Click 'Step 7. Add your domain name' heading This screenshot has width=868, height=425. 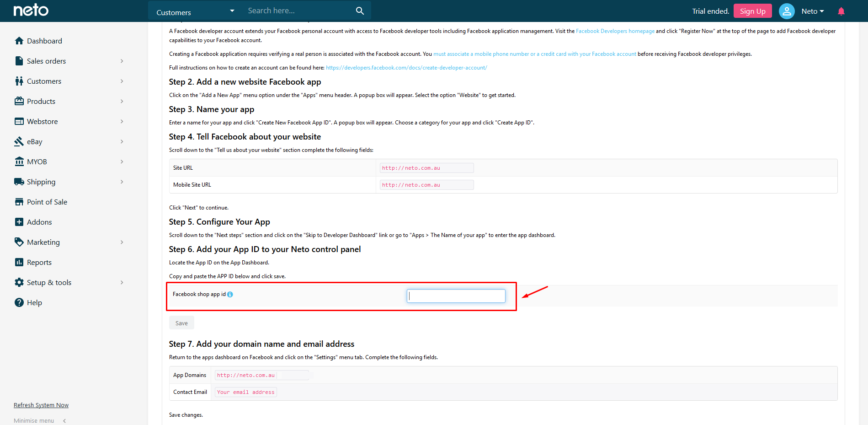click(x=261, y=344)
